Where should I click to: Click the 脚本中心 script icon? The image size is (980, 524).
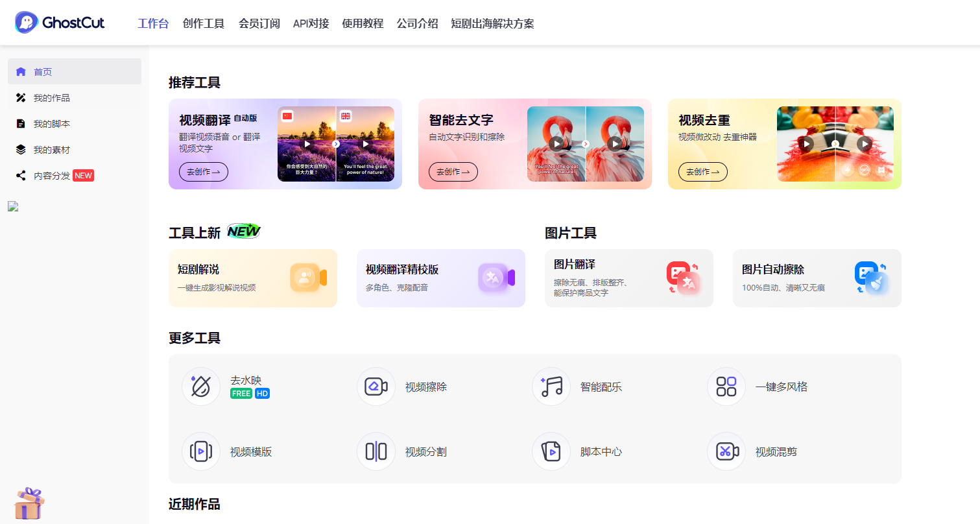pos(551,451)
